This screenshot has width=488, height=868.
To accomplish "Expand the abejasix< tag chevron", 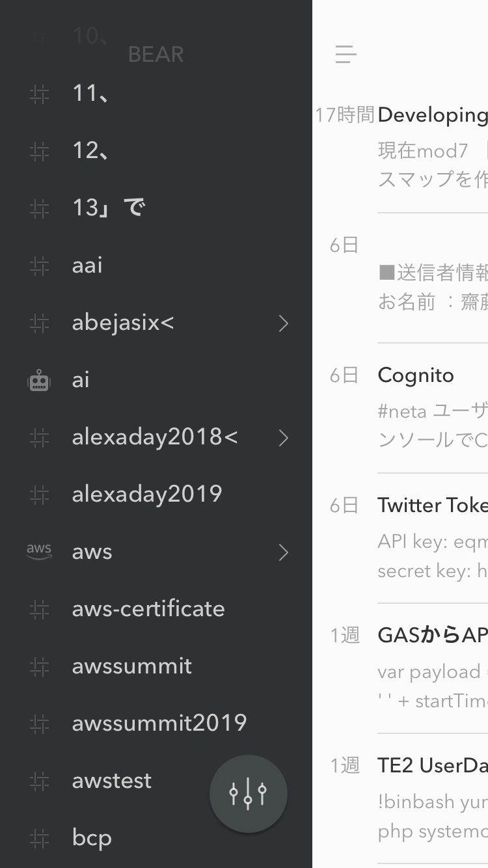I will point(283,323).
